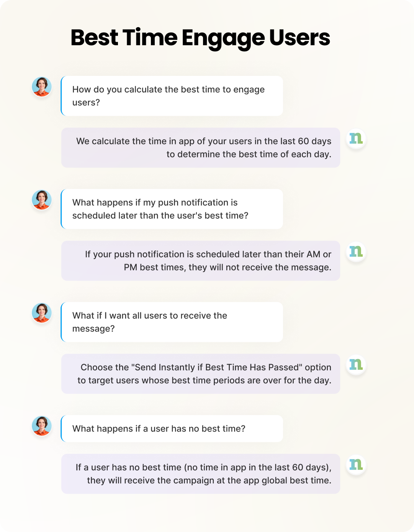This screenshot has height=532, width=414.
Task: Click the 'app global best time' reply bubble
Action: [x=200, y=474]
